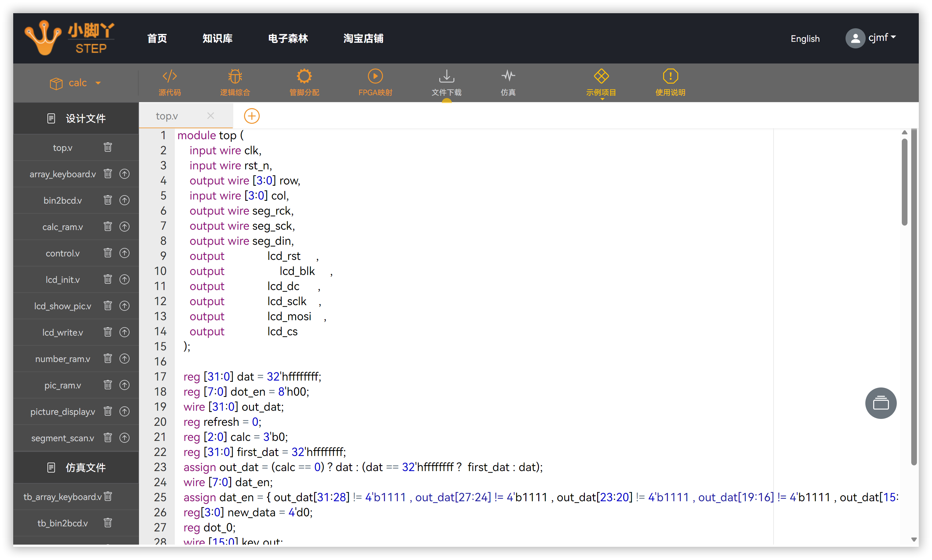Viewport: 932px width, 560px height.
Task: Run 逻辑综合 logic synthesis
Action: pos(235,82)
